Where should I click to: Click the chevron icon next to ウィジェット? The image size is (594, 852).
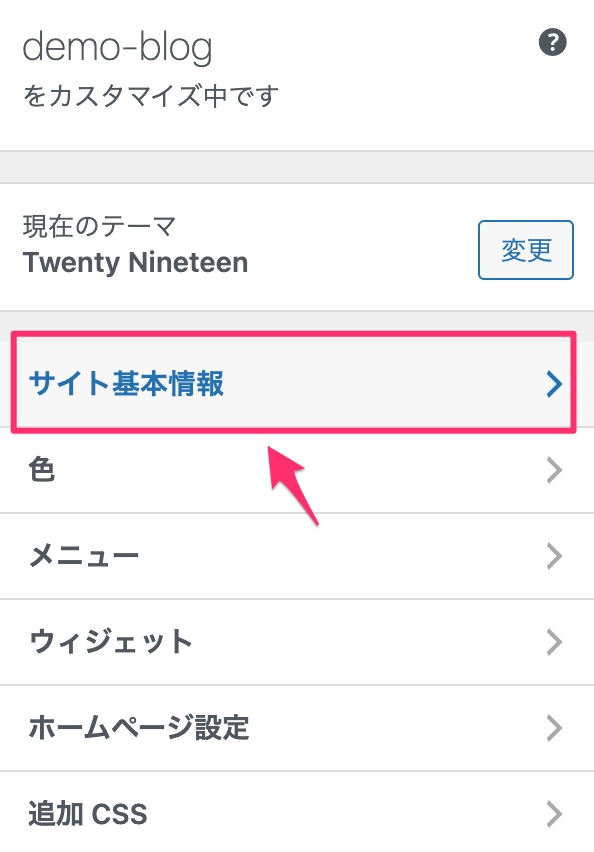[x=554, y=642]
